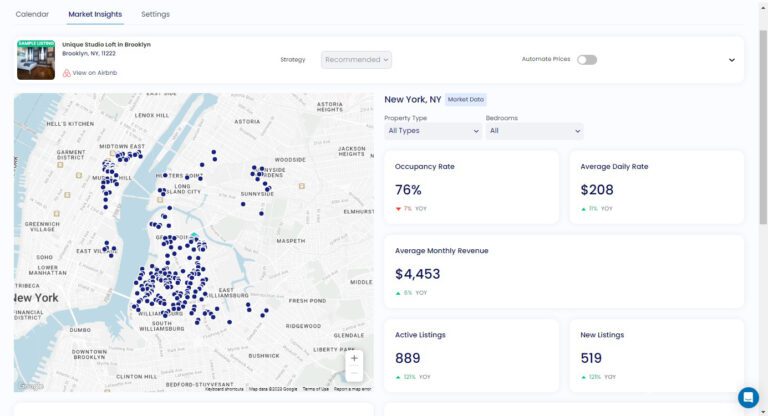Open the Property Type dropdown

click(x=433, y=131)
